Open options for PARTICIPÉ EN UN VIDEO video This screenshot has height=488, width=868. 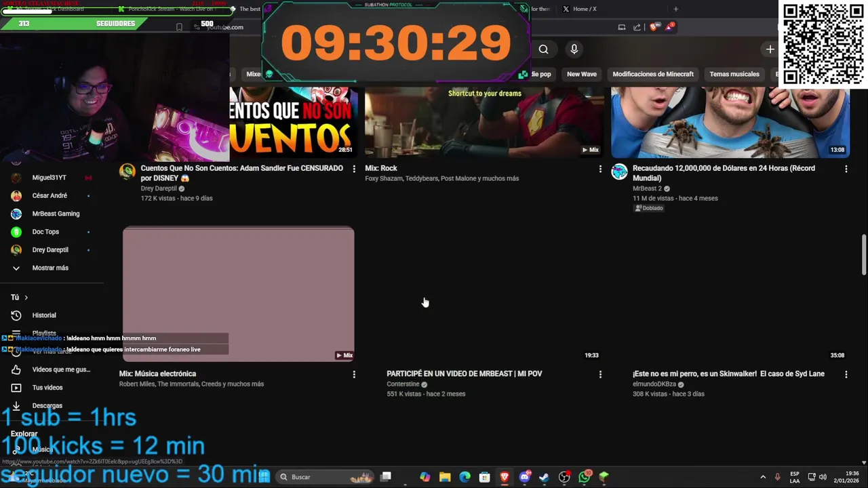[599, 374]
